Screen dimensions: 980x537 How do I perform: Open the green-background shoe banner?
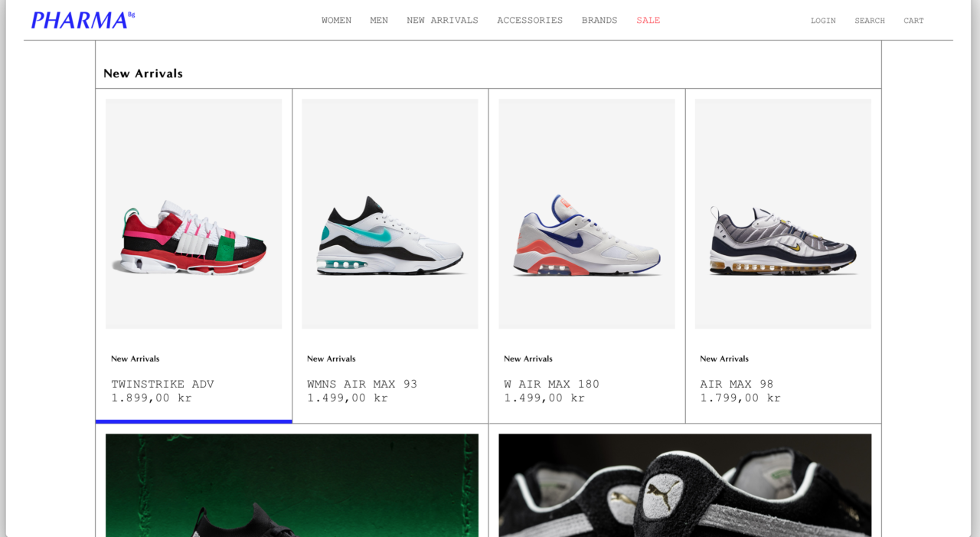click(x=292, y=485)
